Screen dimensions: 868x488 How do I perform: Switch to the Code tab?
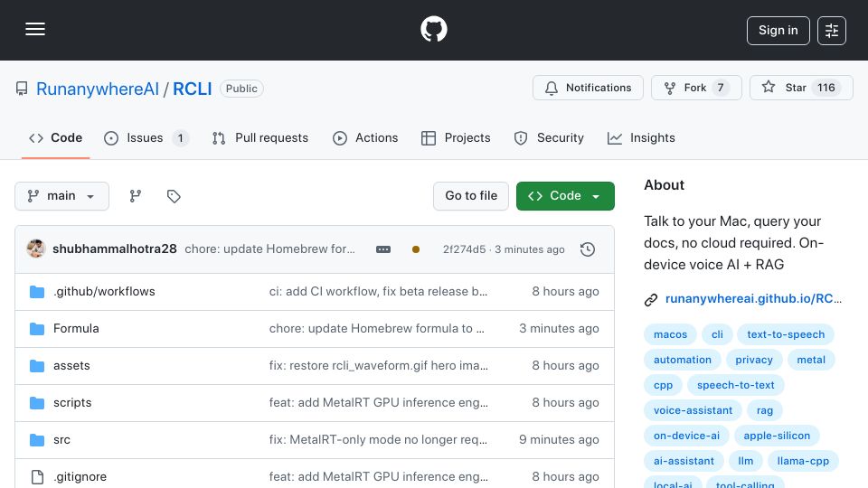(x=55, y=137)
